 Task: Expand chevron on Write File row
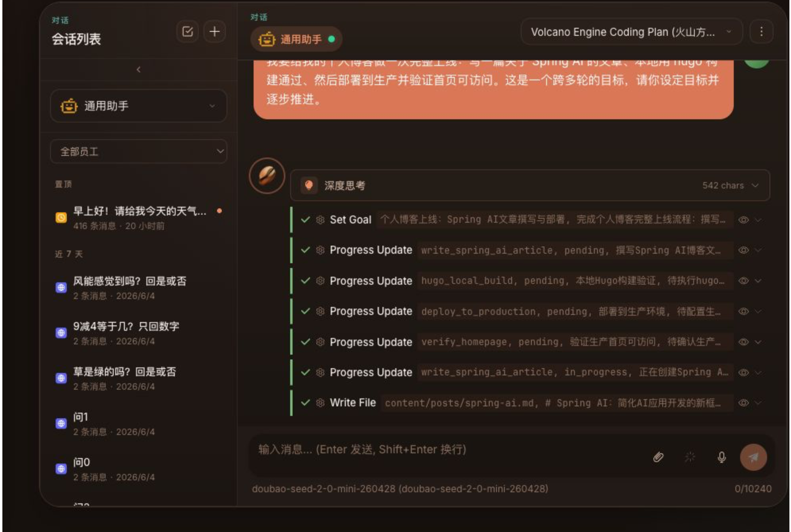(x=758, y=403)
